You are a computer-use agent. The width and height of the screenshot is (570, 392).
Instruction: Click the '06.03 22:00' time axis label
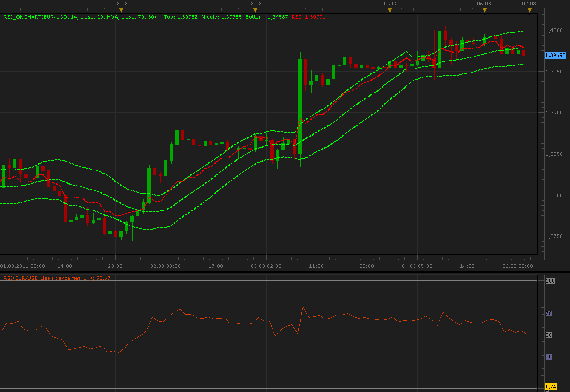point(517,266)
